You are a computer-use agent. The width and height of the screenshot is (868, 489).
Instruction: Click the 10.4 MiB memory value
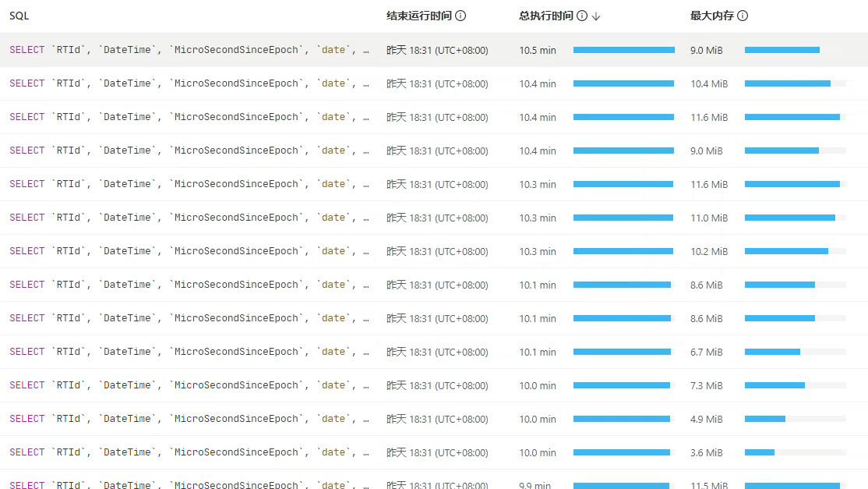coord(709,83)
